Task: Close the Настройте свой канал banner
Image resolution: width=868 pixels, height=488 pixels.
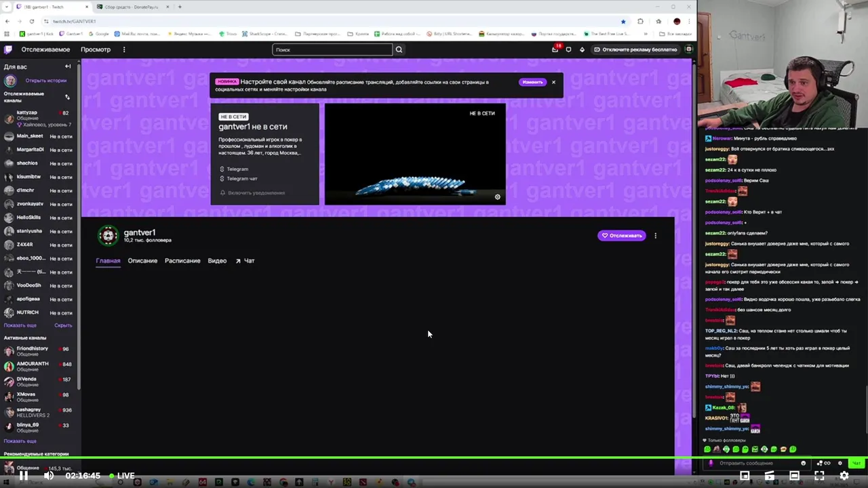Action: 553,82
